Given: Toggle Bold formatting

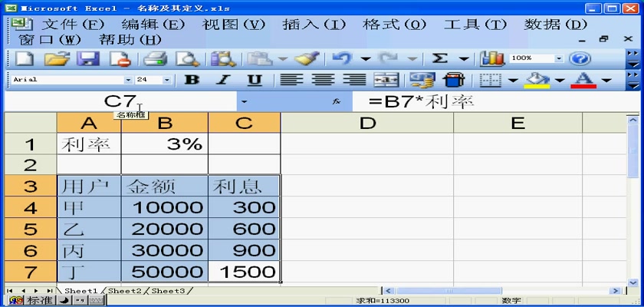Looking at the screenshot, I should 192,80.
